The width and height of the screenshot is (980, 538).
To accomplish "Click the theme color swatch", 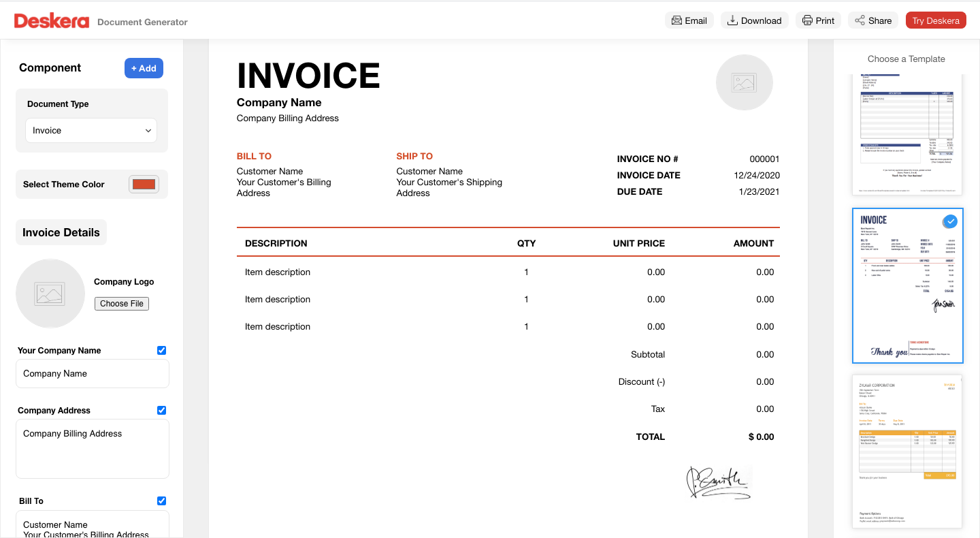I will (x=144, y=184).
